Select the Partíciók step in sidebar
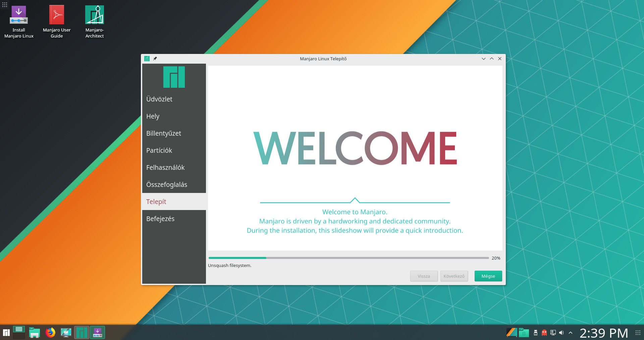Image resolution: width=644 pixels, height=340 pixels. tap(174, 150)
